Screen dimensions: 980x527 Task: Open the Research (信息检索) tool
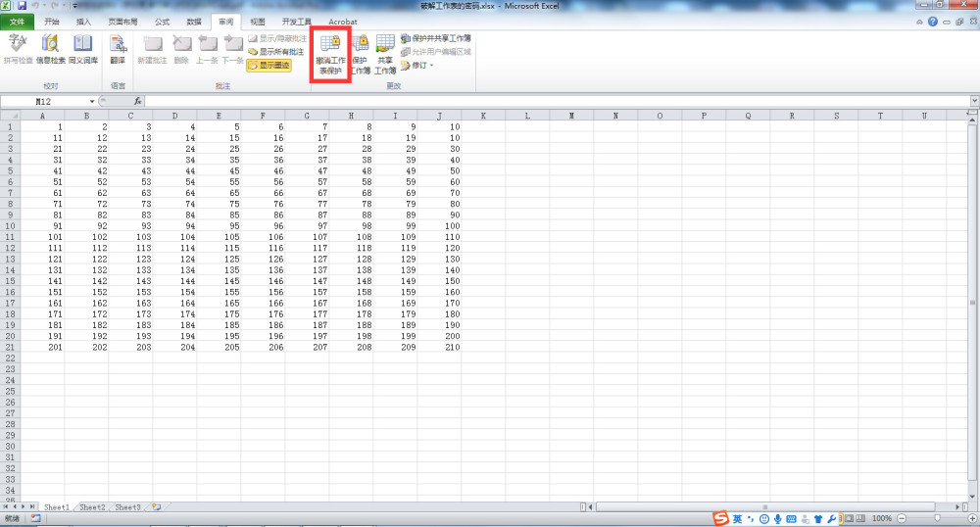pyautogui.click(x=50, y=44)
